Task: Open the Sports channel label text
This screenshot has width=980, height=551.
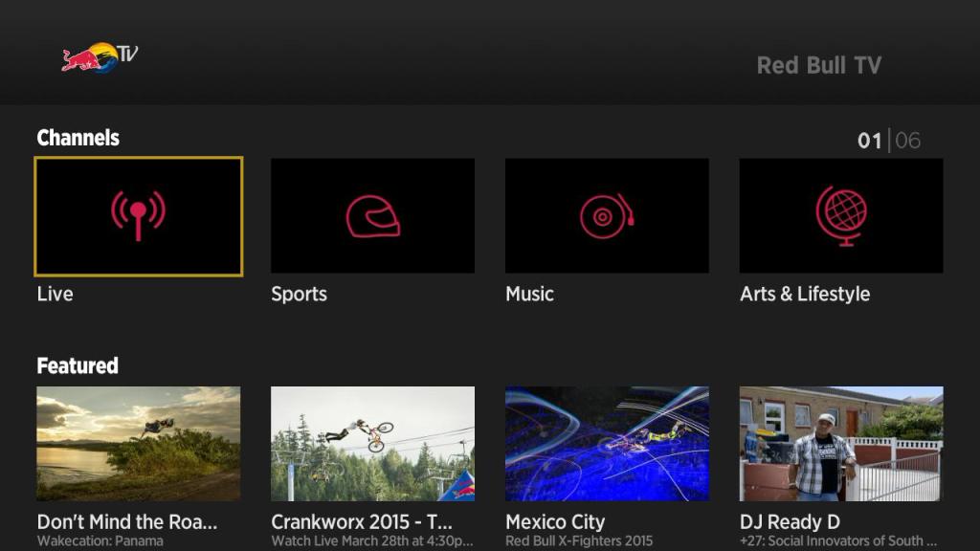Action: pyautogui.click(x=300, y=294)
